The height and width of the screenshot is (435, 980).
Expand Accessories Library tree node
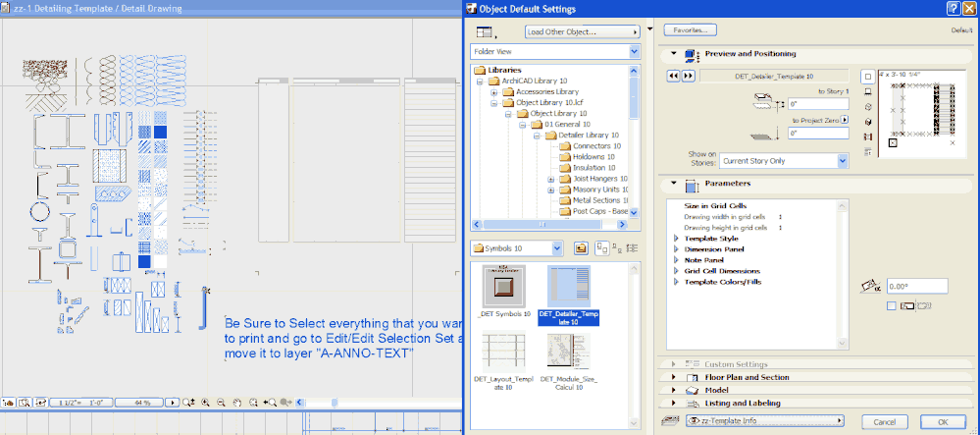[493, 92]
